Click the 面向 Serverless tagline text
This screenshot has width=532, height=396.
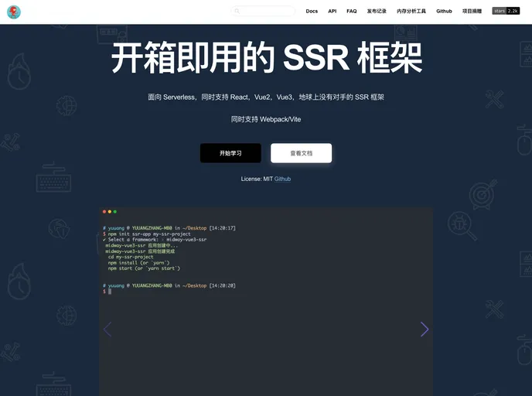pos(266,97)
